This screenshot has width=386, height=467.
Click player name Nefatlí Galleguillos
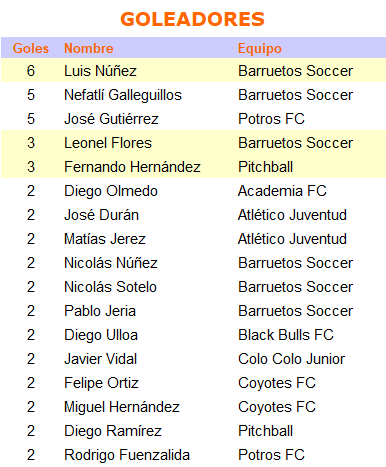[x=123, y=95]
